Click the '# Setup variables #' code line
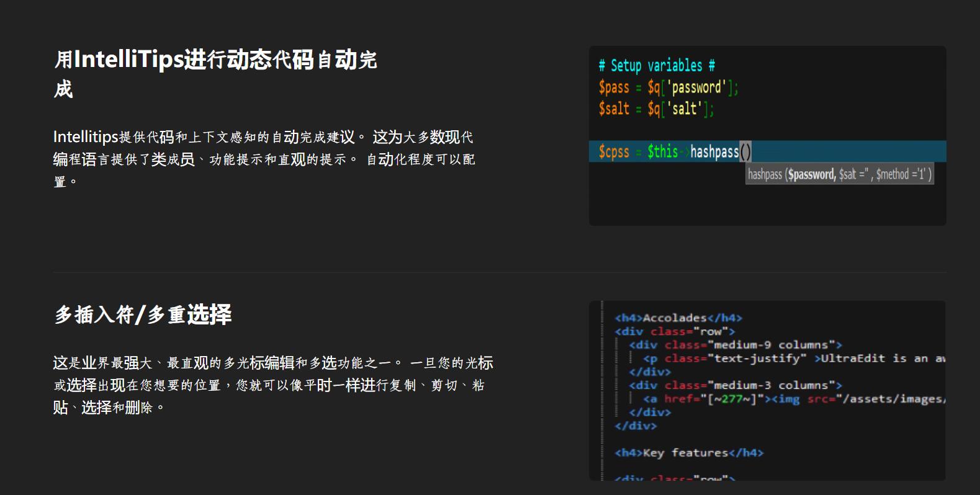 (657, 65)
